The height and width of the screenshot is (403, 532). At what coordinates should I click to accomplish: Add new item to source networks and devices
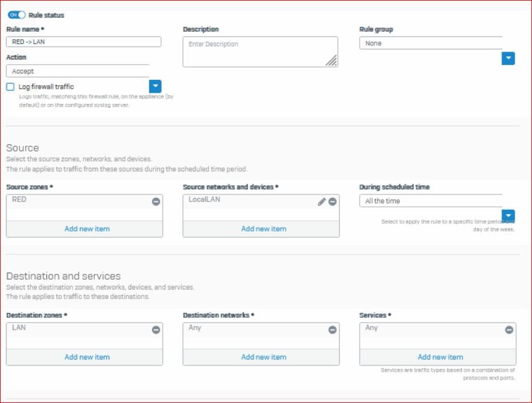(x=263, y=229)
